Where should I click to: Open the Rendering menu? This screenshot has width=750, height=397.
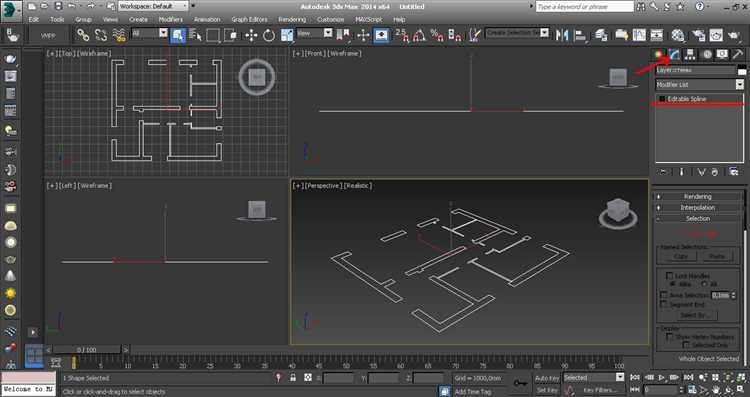click(292, 20)
